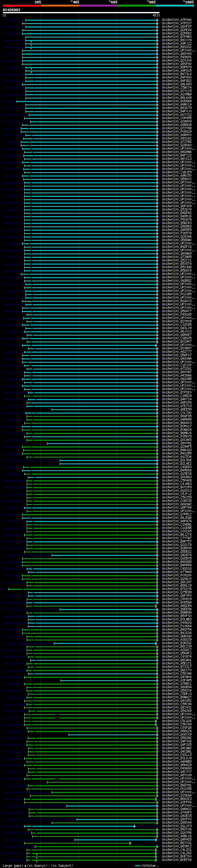Click the white query sequence bar
The height and width of the screenshot is (868, 197).
pos(81,12)
